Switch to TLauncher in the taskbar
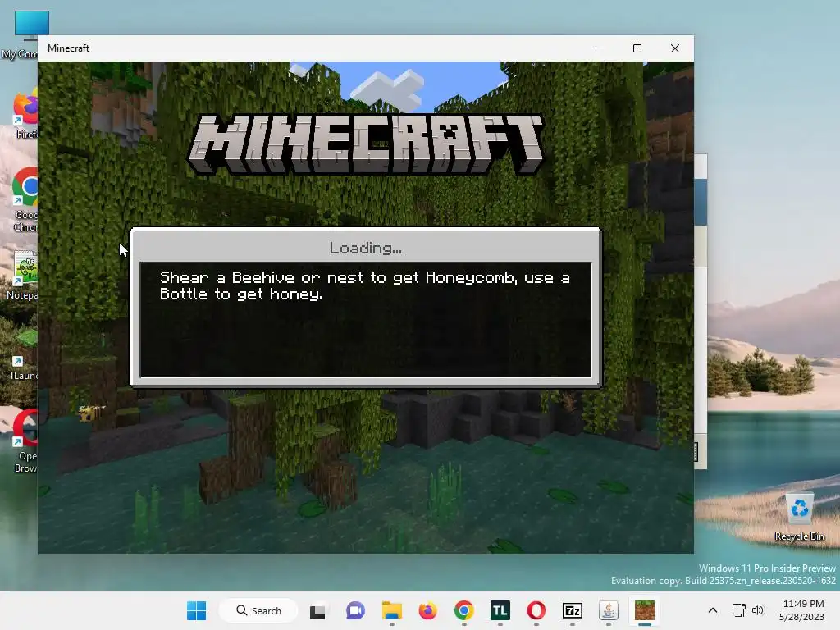This screenshot has height=630, width=840. click(500, 610)
